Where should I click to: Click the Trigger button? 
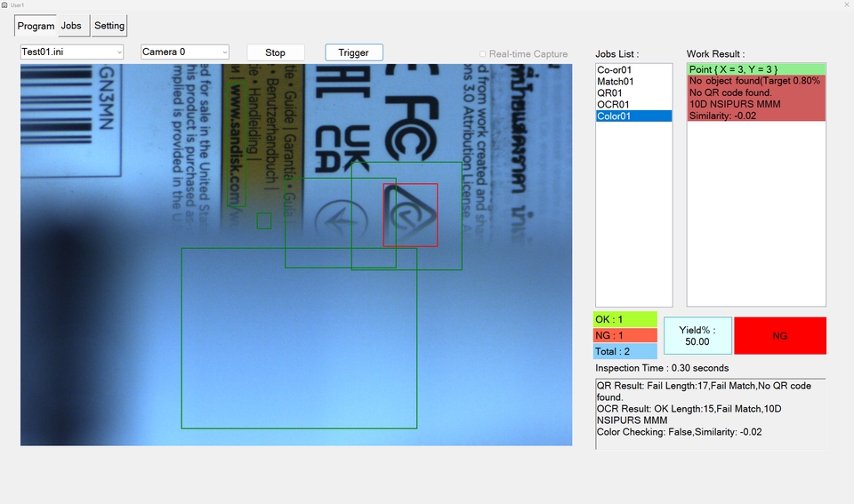pos(354,52)
